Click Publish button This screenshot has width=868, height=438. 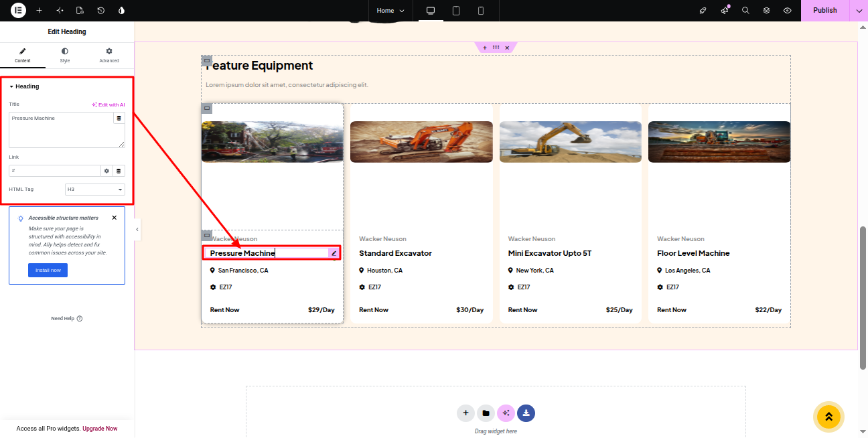(x=825, y=11)
